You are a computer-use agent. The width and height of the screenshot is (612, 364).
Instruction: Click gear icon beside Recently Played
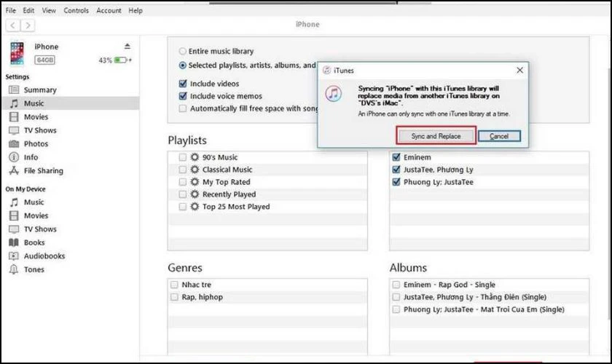(x=195, y=194)
